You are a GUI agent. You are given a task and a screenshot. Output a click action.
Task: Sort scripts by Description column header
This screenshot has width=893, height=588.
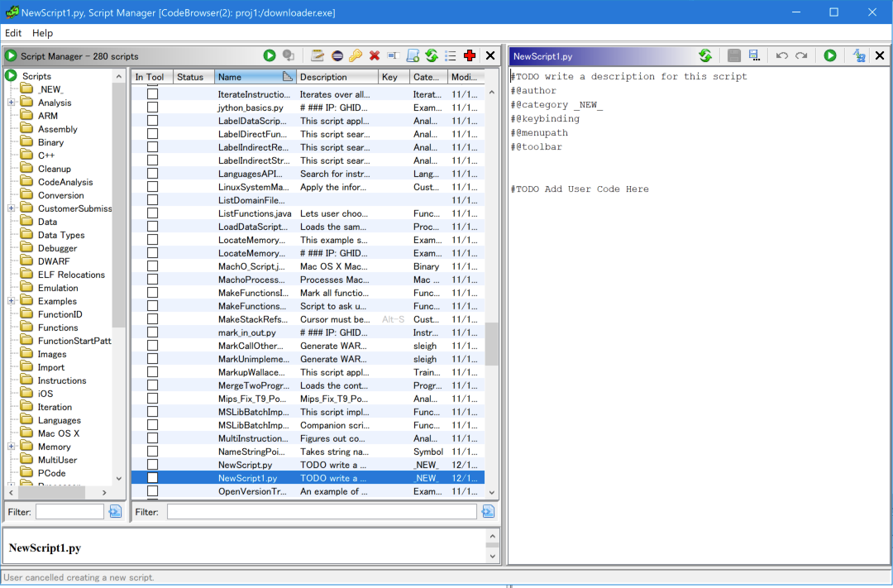pos(337,77)
